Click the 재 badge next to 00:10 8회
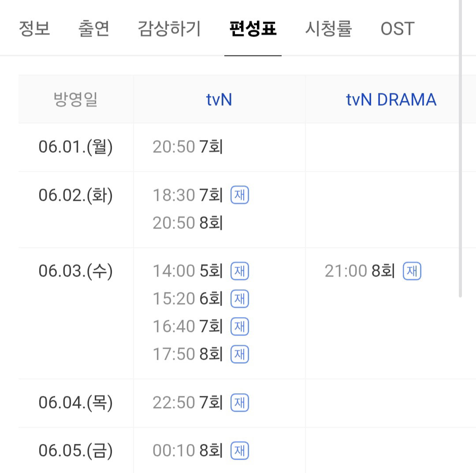The image size is (476, 473). 240,451
